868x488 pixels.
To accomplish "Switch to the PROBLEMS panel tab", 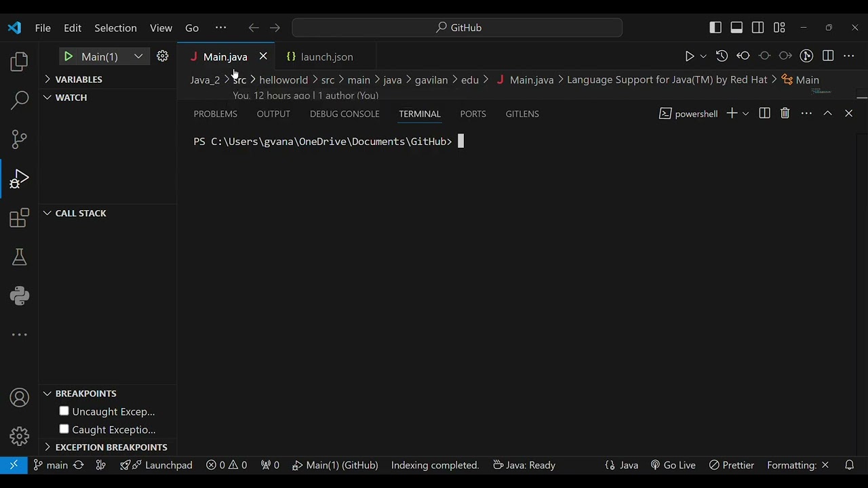I will [216, 114].
